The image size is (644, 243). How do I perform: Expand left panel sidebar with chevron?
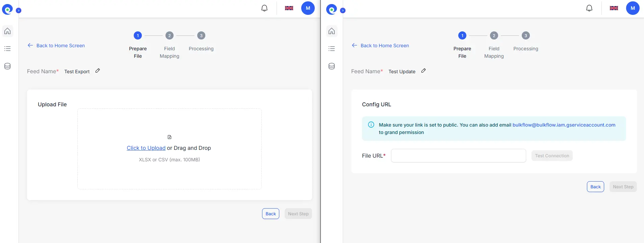19,10
